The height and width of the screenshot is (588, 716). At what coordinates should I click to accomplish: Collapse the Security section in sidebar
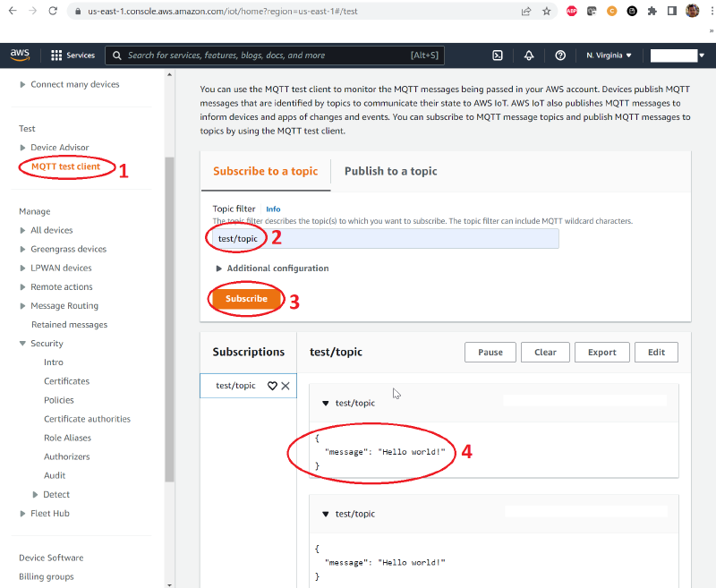pyautogui.click(x=40, y=343)
